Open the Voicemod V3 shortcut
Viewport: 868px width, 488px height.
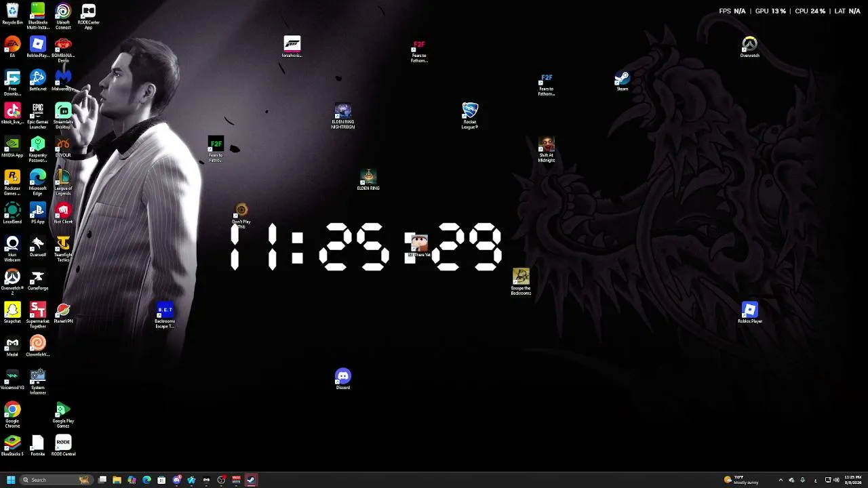point(12,380)
